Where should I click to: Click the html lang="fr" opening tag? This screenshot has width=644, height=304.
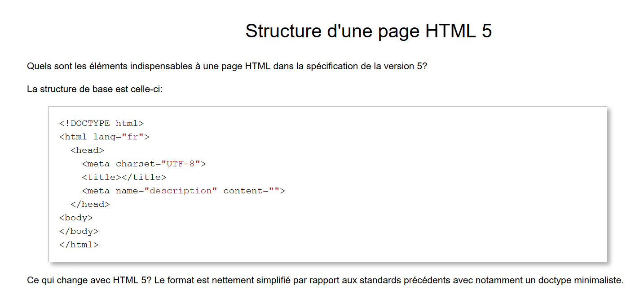click(x=104, y=136)
